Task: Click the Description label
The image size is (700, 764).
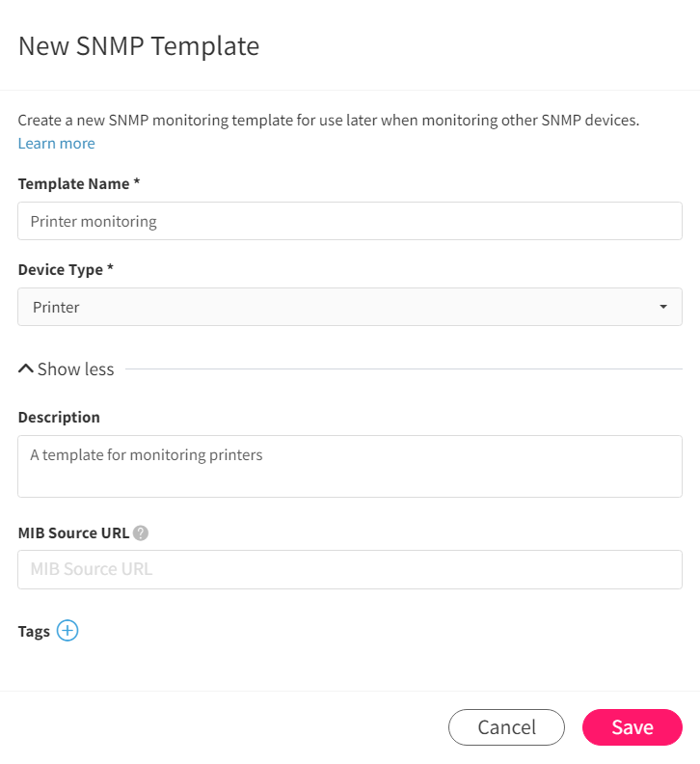Action: click(x=59, y=417)
